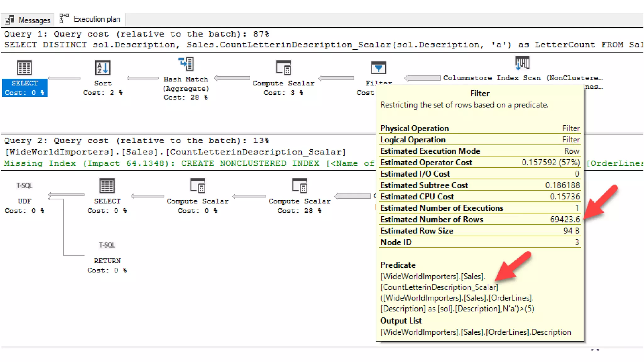Open the Execution plan tab
Screen dimensions: 644x362
click(90, 19)
